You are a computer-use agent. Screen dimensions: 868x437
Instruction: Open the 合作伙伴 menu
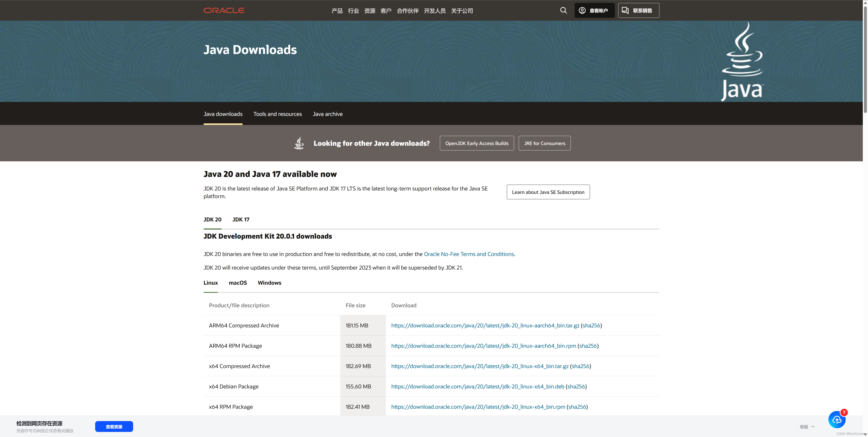point(408,11)
